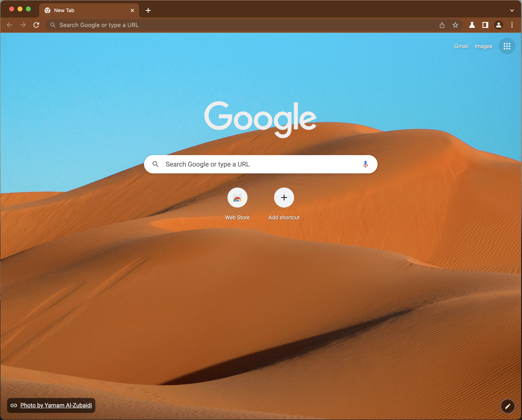The image size is (522, 420).
Task: Open the Google apps grid
Action: (x=507, y=46)
